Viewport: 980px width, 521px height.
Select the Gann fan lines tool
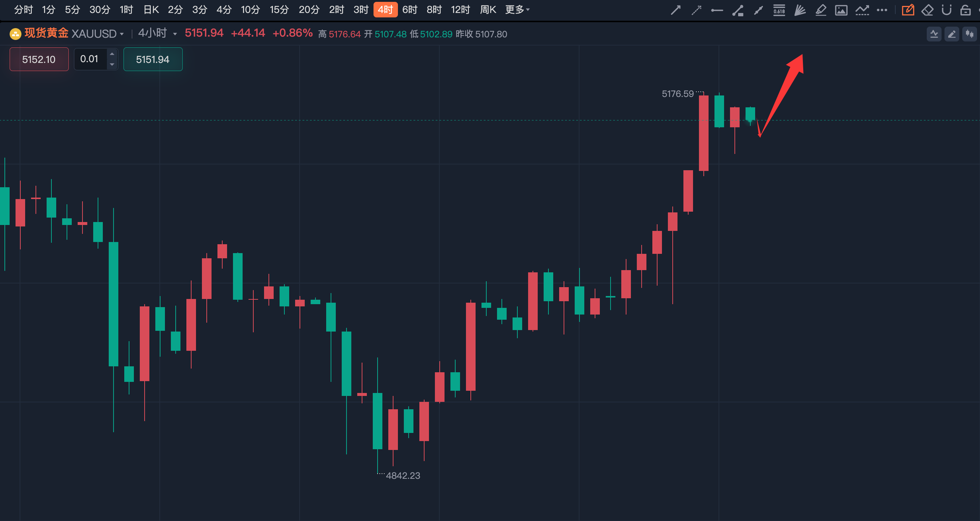click(x=800, y=10)
